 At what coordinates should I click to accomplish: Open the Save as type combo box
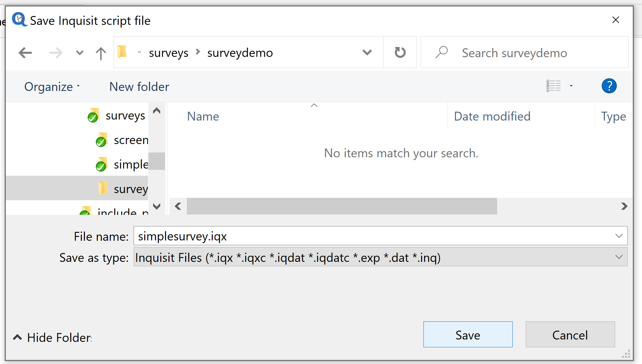coord(380,257)
